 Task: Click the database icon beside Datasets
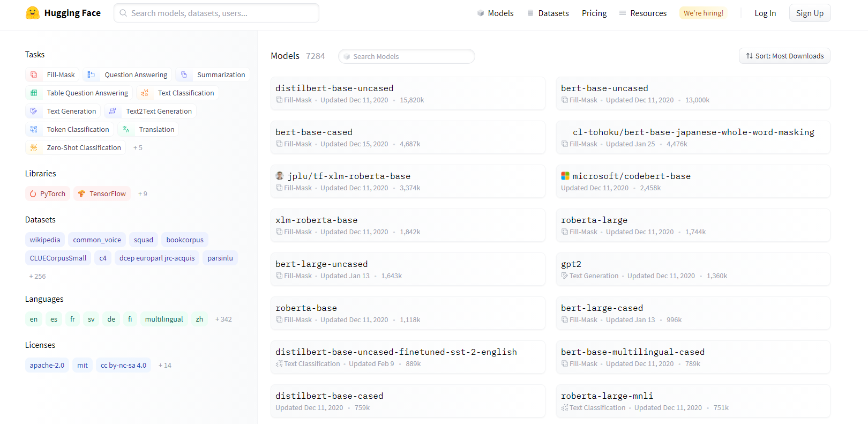pyautogui.click(x=530, y=13)
